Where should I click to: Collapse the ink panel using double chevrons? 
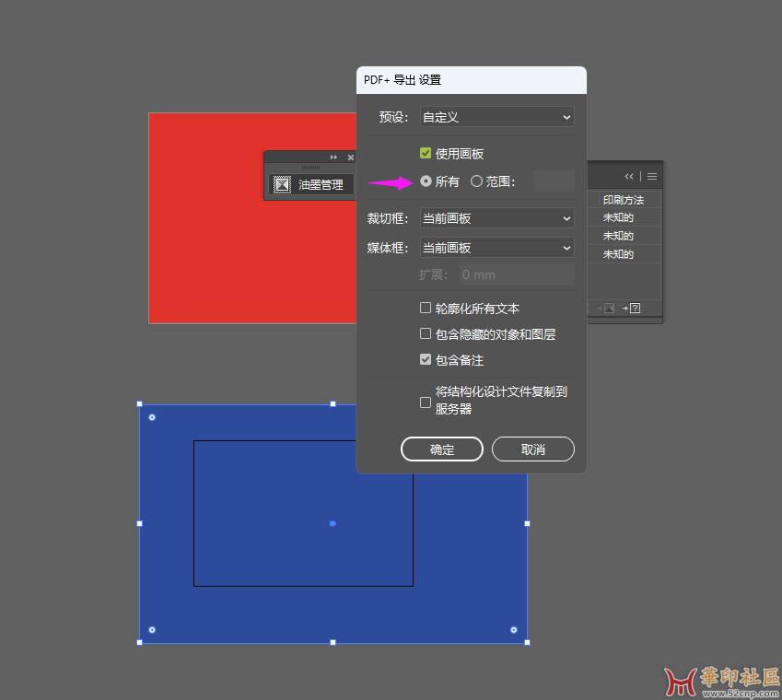[629, 176]
